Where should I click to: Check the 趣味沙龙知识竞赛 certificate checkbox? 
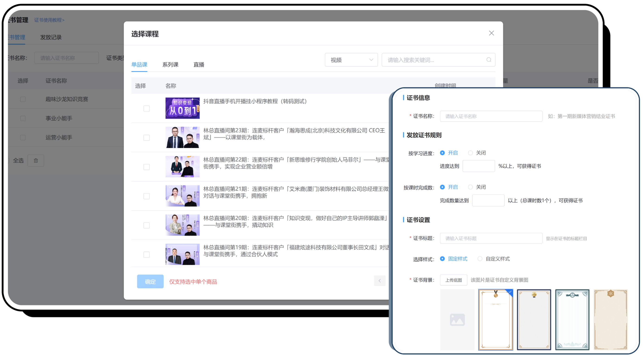point(23,99)
